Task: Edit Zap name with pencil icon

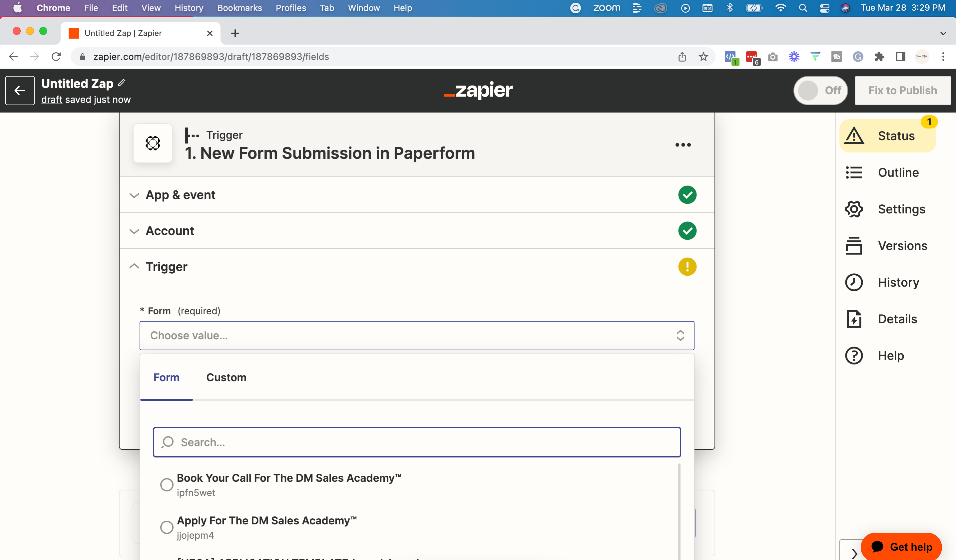Action: click(122, 83)
